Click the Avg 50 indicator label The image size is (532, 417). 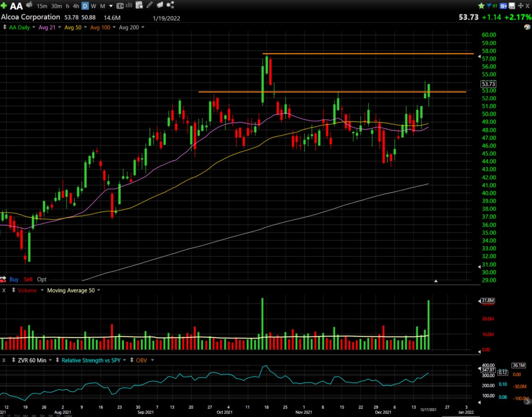[x=73, y=28]
